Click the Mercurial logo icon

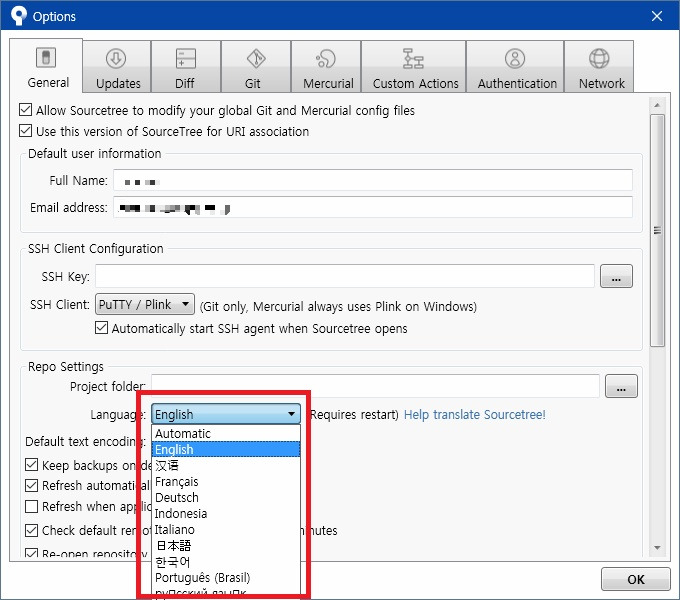pos(326,59)
